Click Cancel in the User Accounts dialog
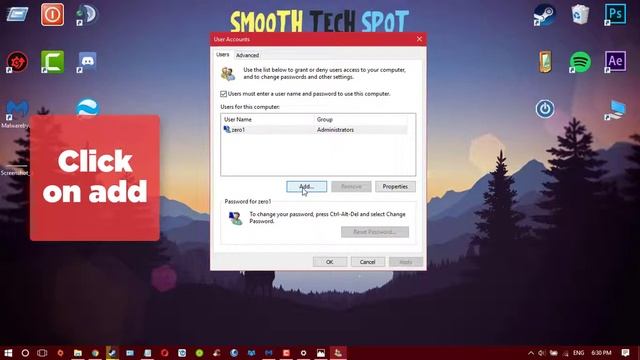Image resolution: width=640 pixels, height=360 pixels. click(x=367, y=262)
